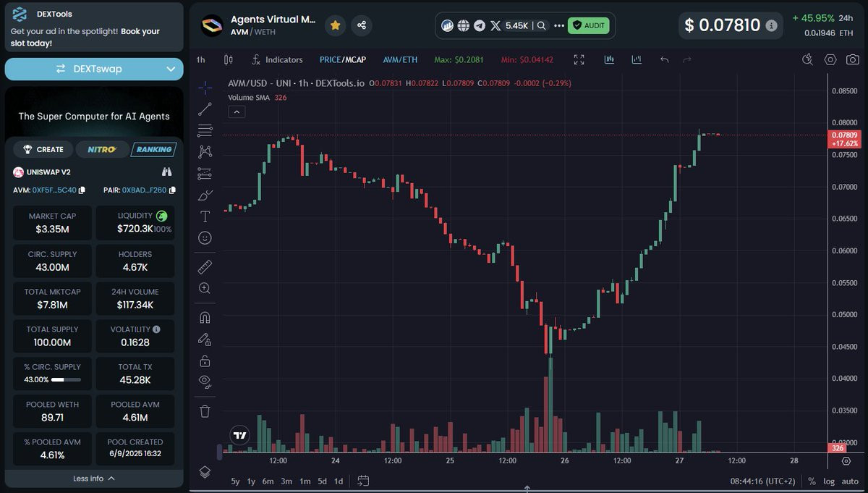Select the 1y time range

pos(252,481)
